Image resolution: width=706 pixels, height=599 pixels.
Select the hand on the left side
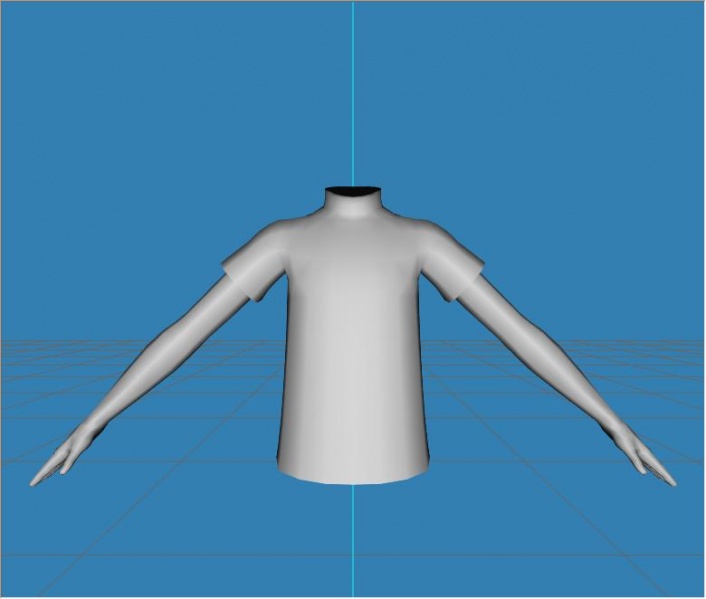[x=60, y=460]
